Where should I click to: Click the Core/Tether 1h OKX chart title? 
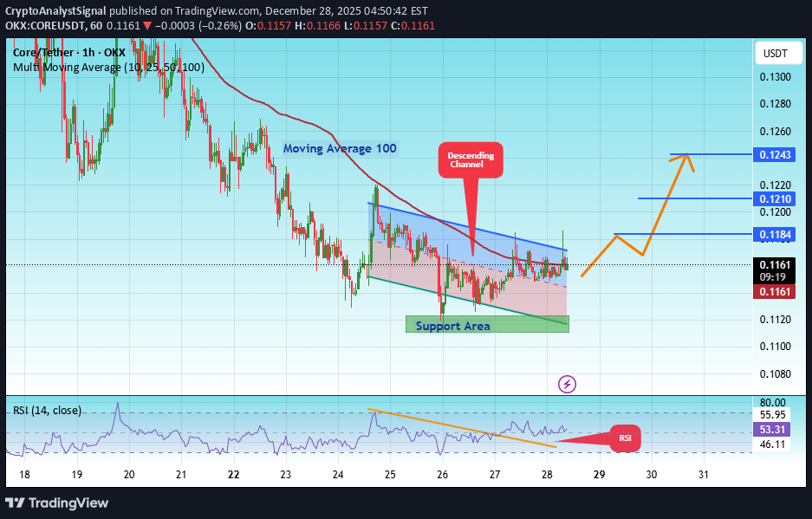tap(69, 53)
